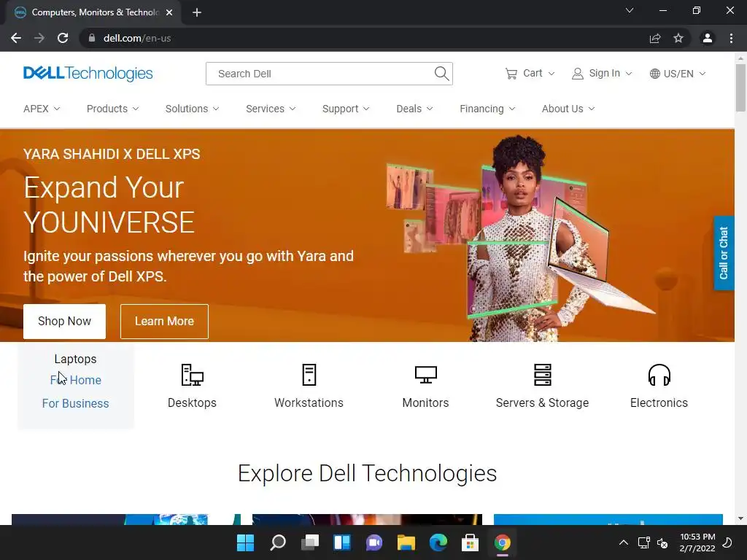Open Chrome profile avatar icon
Viewport: 747px width, 560px height.
(x=708, y=38)
